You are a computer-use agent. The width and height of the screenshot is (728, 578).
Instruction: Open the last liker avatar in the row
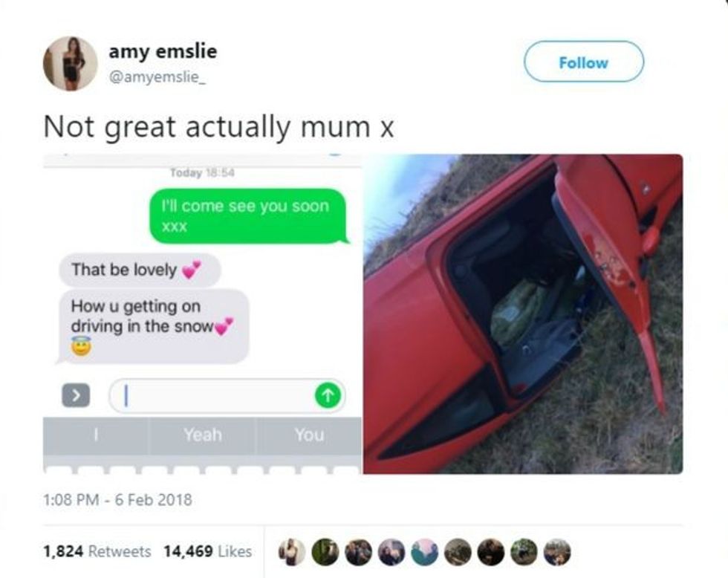coord(557,552)
